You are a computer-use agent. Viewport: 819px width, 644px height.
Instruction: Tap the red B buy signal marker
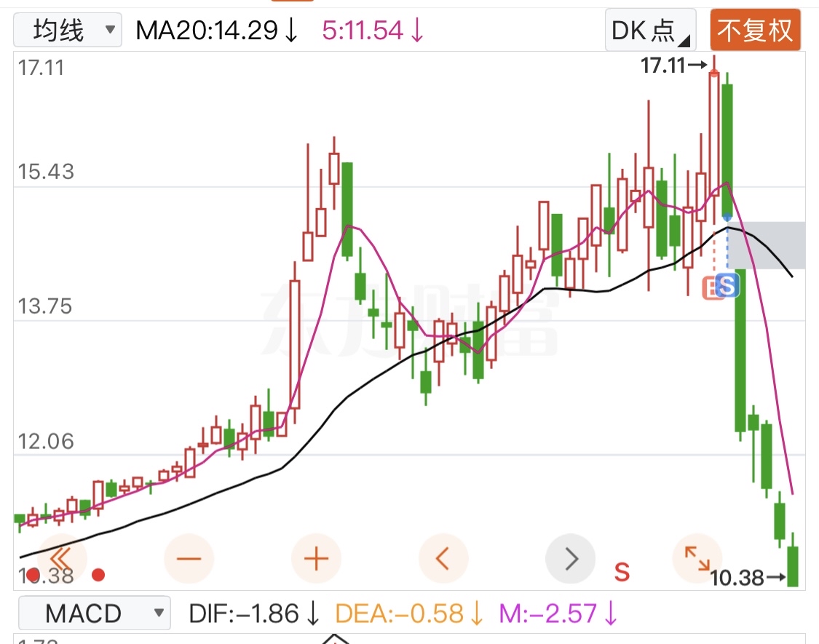(x=709, y=287)
